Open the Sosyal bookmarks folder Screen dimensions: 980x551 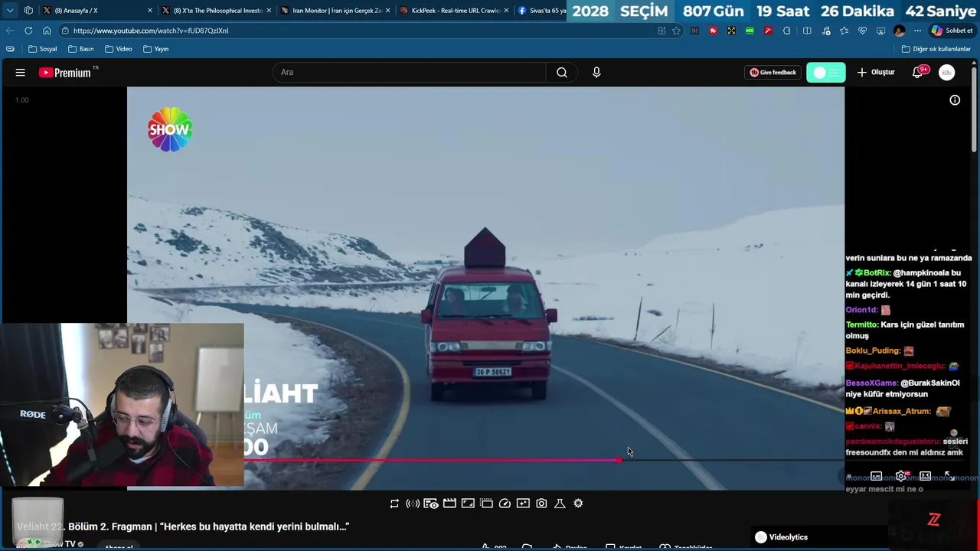coord(43,49)
